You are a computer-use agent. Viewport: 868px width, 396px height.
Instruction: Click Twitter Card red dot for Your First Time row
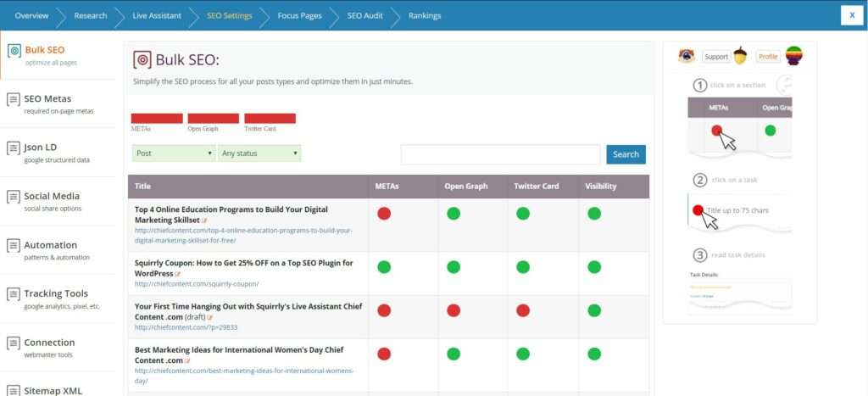(523, 310)
